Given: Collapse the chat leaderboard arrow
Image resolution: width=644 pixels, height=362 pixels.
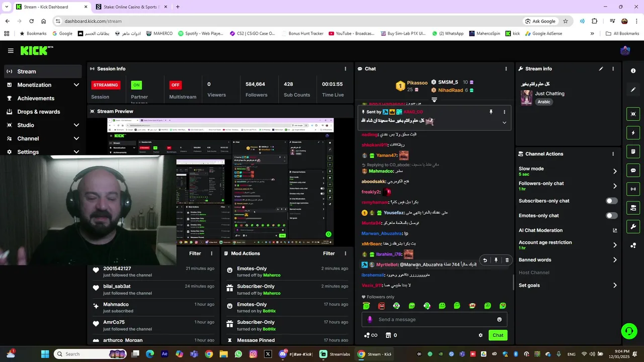Looking at the screenshot, I should point(434,100).
